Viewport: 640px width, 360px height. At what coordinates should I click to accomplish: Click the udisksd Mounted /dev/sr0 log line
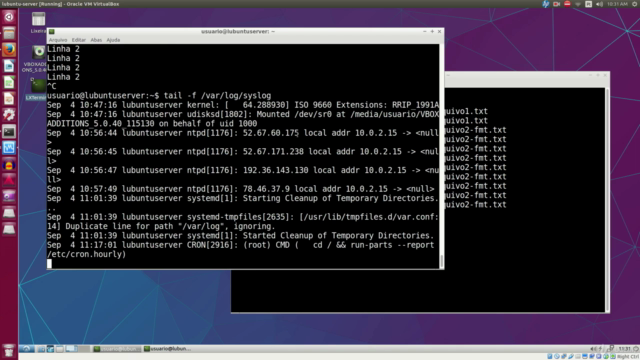[243, 119]
